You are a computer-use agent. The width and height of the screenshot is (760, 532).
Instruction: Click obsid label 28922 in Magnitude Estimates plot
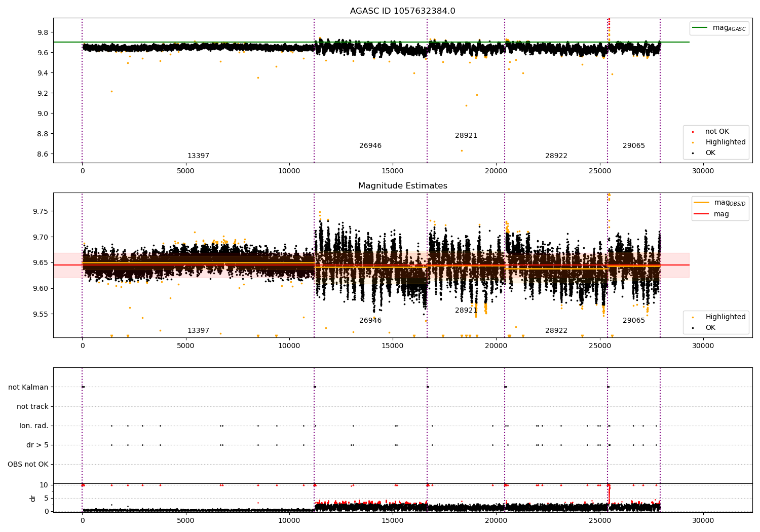pos(556,330)
